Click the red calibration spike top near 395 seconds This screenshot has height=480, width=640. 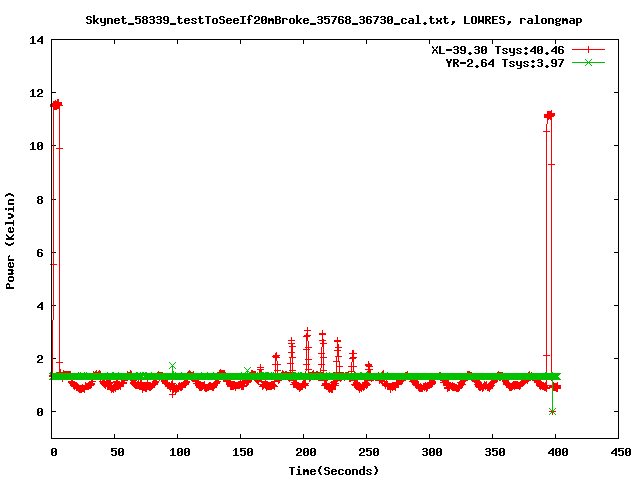pyautogui.click(x=549, y=116)
